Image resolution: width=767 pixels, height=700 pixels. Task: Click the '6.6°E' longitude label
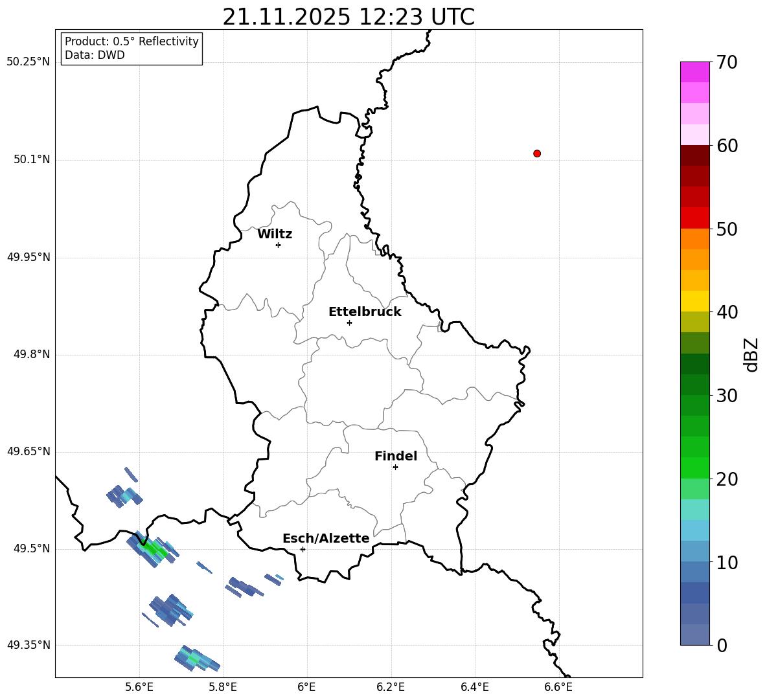click(558, 687)
